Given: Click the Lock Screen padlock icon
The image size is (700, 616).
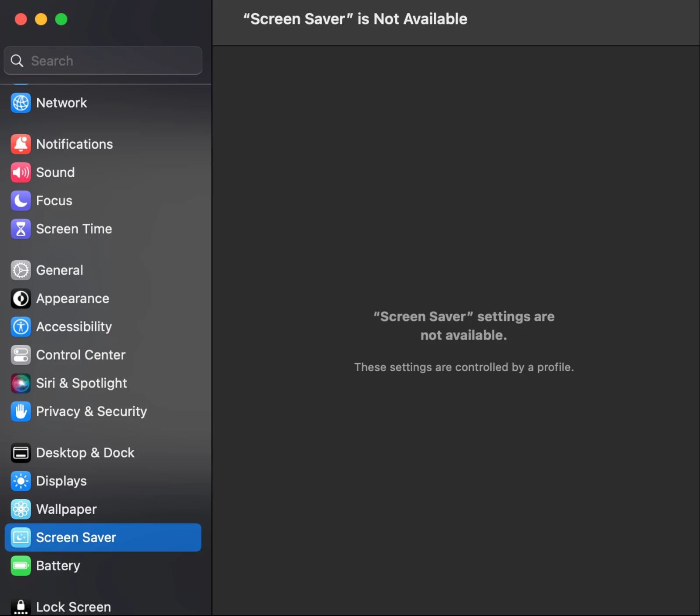Looking at the screenshot, I should (x=21, y=607).
